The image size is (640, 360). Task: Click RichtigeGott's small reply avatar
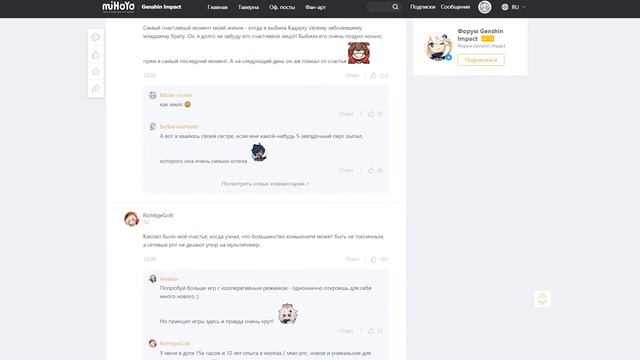tap(153, 343)
